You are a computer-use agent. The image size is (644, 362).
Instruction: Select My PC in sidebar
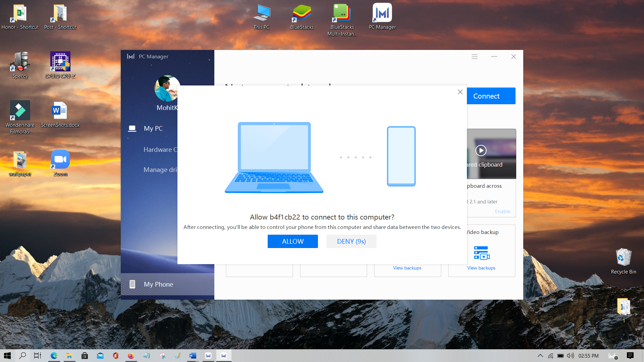[x=153, y=128]
